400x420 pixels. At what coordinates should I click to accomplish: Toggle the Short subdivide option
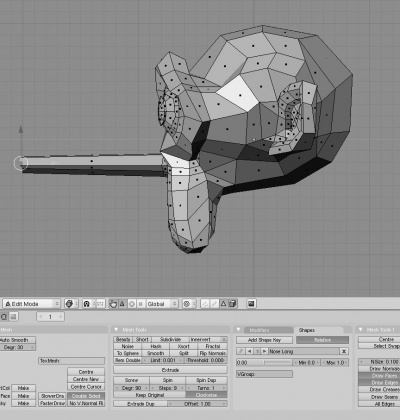pyautogui.click(x=142, y=339)
